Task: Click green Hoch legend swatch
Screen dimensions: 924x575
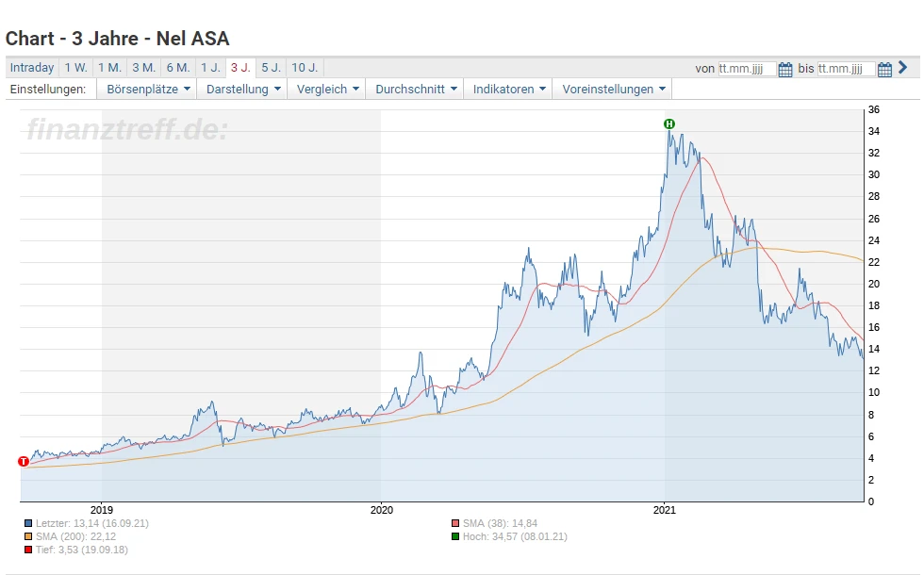Action: [x=455, y=536]
